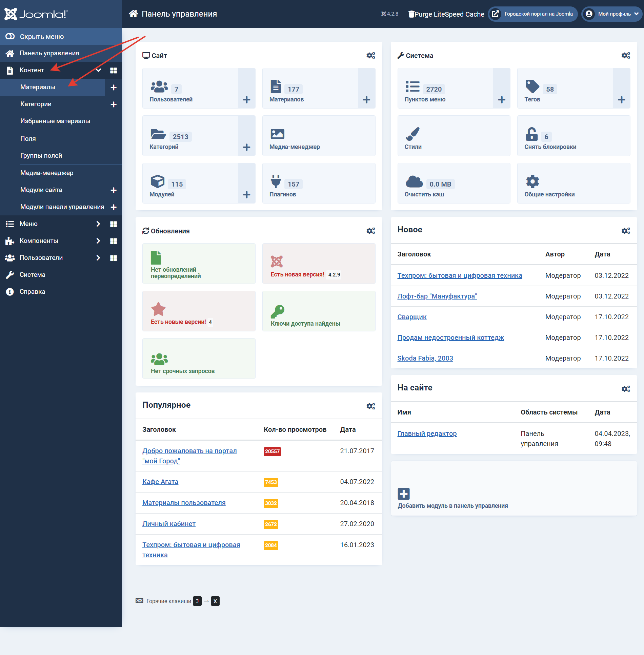This screenshot has height=655, width=644.
Task: Toggle Скрыть меню switch in sidebar
Action: [x=10, y=37]
